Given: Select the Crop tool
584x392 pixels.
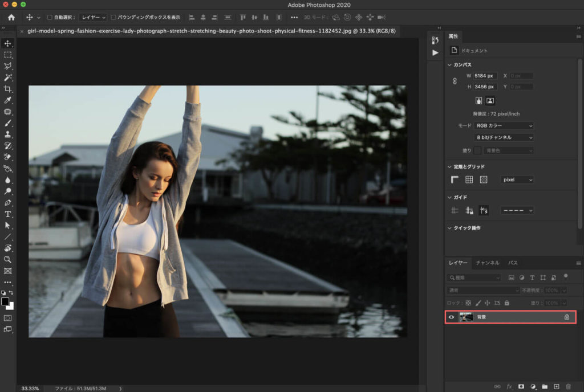Looking at the screenshot, I should coord(7,89).
